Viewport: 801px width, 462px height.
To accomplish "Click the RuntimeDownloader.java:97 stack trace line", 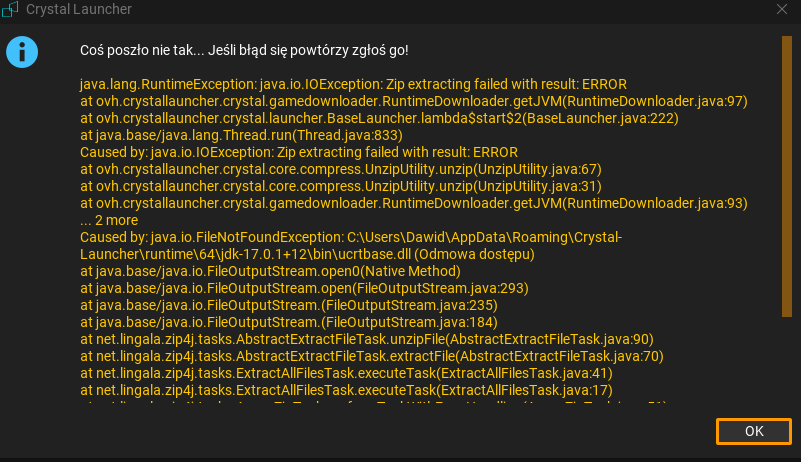I will point(413,101).
